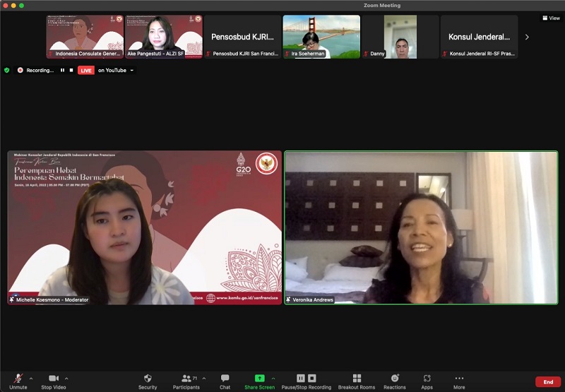Open the View layout menu
Screen dimensions: 565x392
click(x=552, y=18)
